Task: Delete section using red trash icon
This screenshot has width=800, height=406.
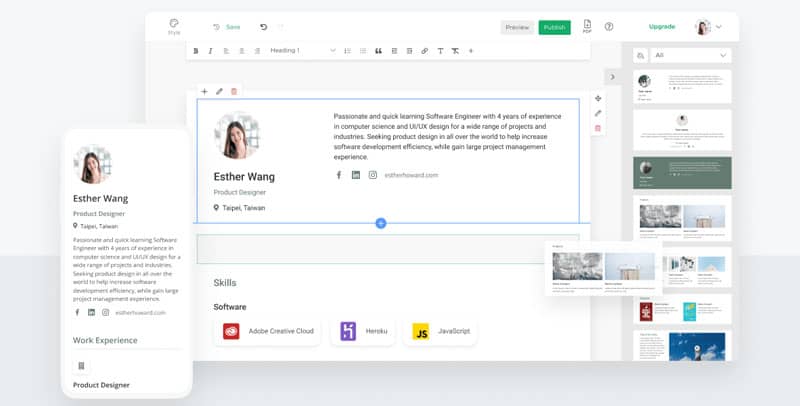Action: pyautogui.click(x=234, y=91)
